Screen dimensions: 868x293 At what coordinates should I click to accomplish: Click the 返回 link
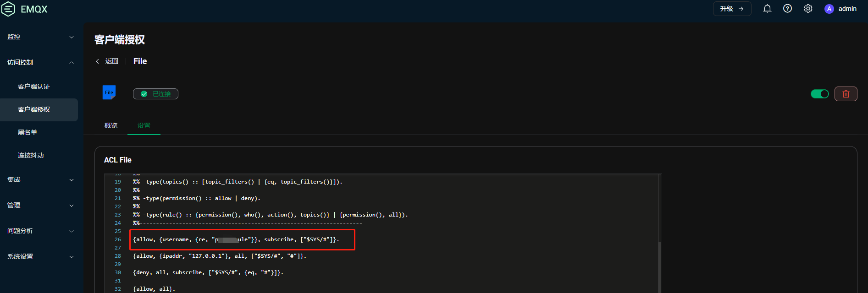[x=111, y=61]
